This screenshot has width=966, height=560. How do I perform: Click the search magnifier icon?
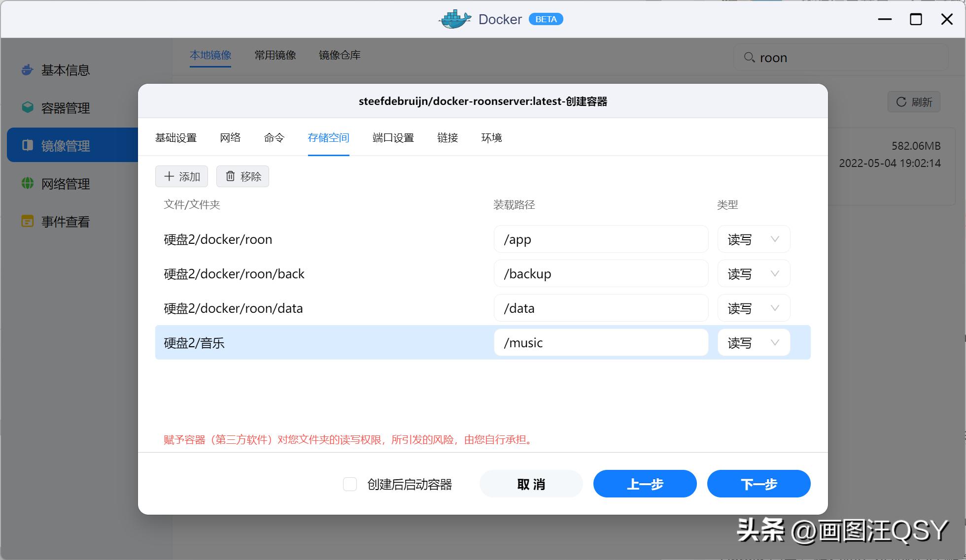pos(750,58)
